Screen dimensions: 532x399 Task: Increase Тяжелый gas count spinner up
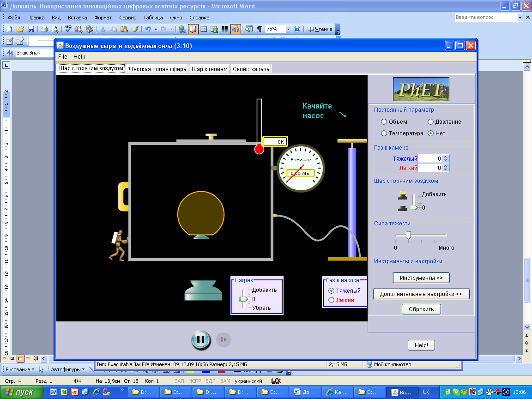point(446,157)
